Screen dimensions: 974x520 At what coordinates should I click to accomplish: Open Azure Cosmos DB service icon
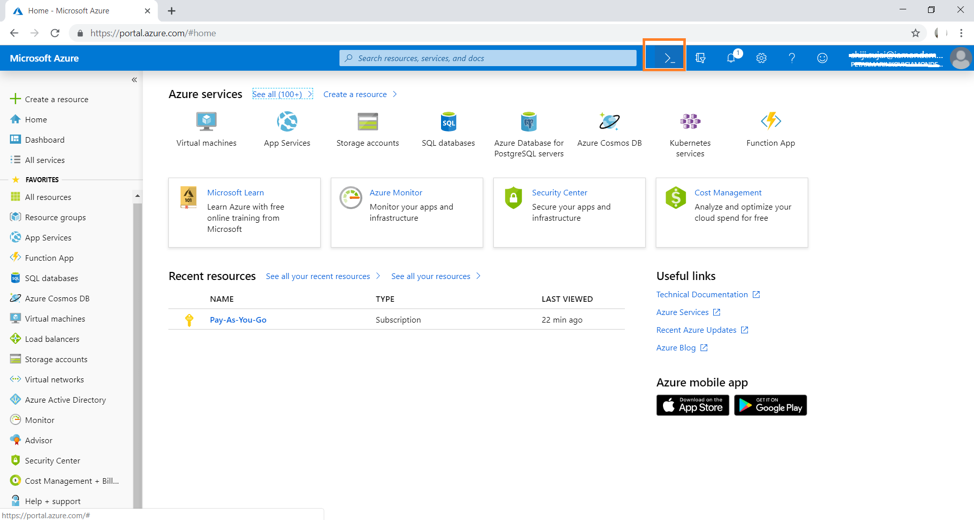tap(609, 122)
